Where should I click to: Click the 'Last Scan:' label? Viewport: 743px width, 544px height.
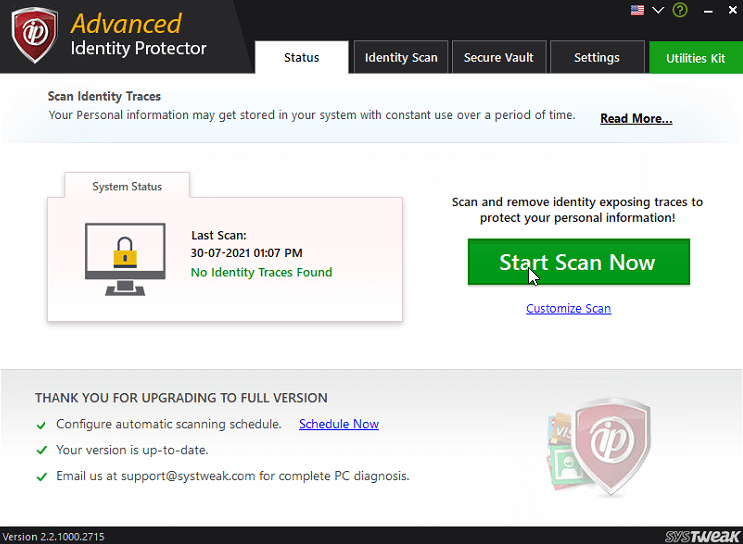219,235
